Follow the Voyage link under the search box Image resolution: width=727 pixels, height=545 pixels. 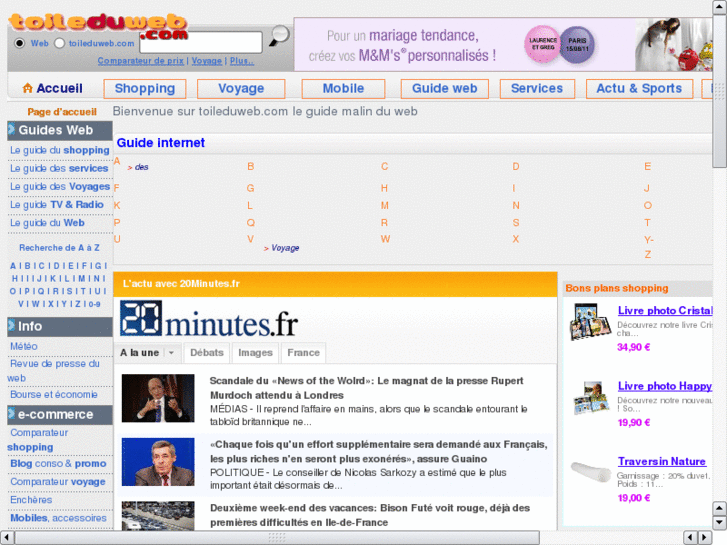pyautogui.click(x=207, y=61)
